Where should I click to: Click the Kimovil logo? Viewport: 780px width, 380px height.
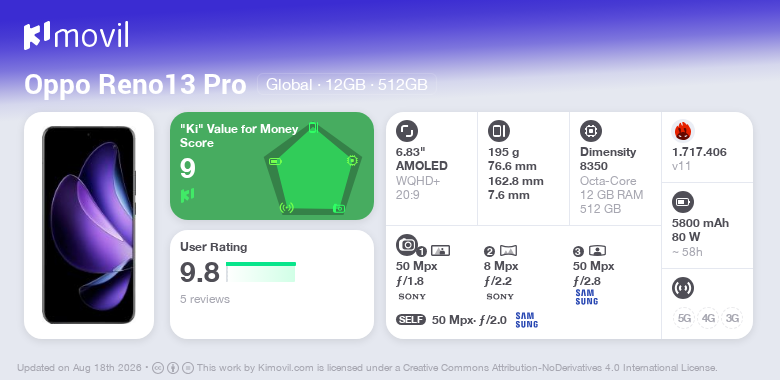pyautogui.click(x=76, y=36)
